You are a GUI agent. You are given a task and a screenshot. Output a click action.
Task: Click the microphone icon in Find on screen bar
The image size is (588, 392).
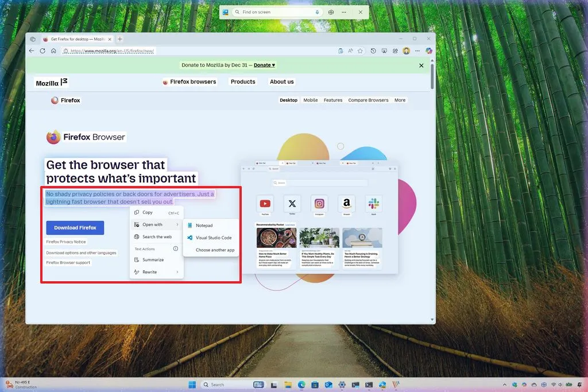coord(318,12)
